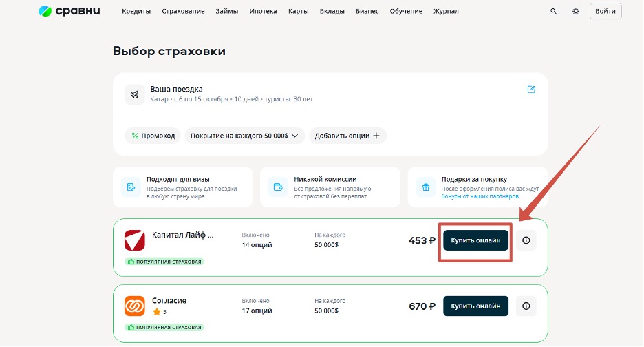Click the Ваша поездка heading

[176, 89]
